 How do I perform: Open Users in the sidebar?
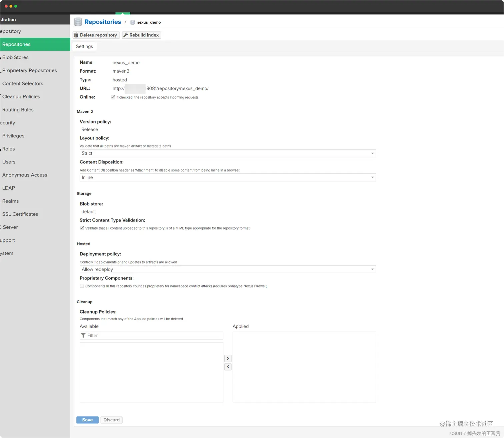coord(35,162)
